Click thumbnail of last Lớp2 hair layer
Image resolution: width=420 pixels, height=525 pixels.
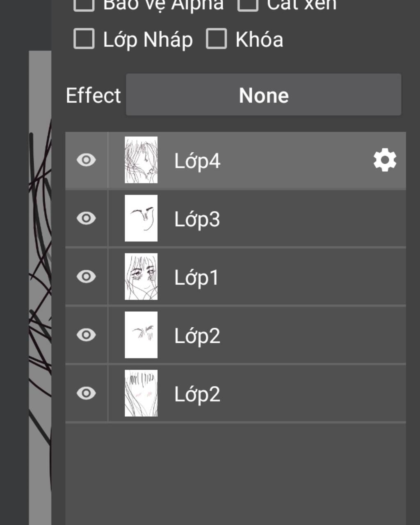click(141, 393)
